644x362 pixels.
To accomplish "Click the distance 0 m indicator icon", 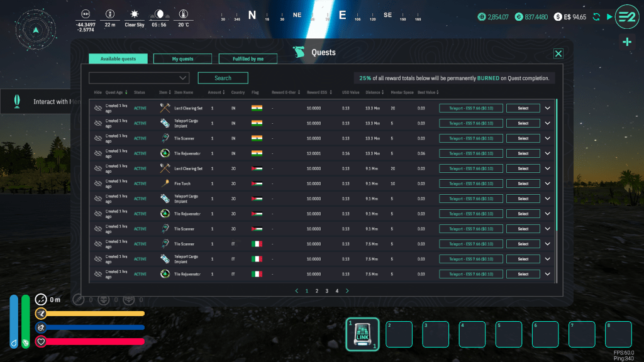I will (x=41, y=300).
